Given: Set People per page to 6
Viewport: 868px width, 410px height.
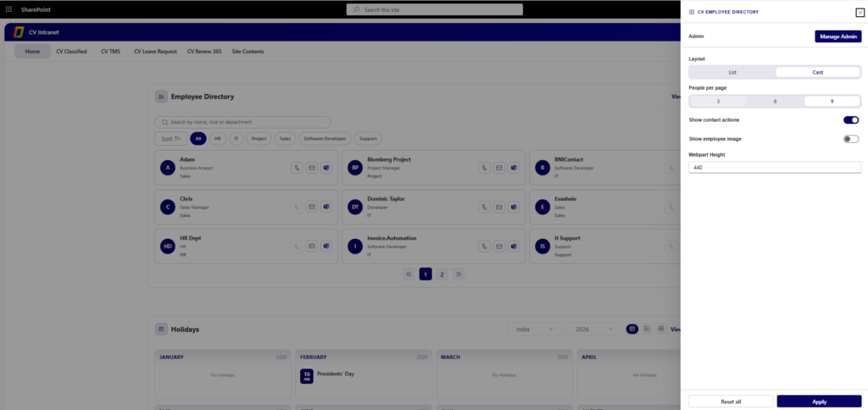Looking at the screenshot, I should pyautogui.click(x=775, y=102).
